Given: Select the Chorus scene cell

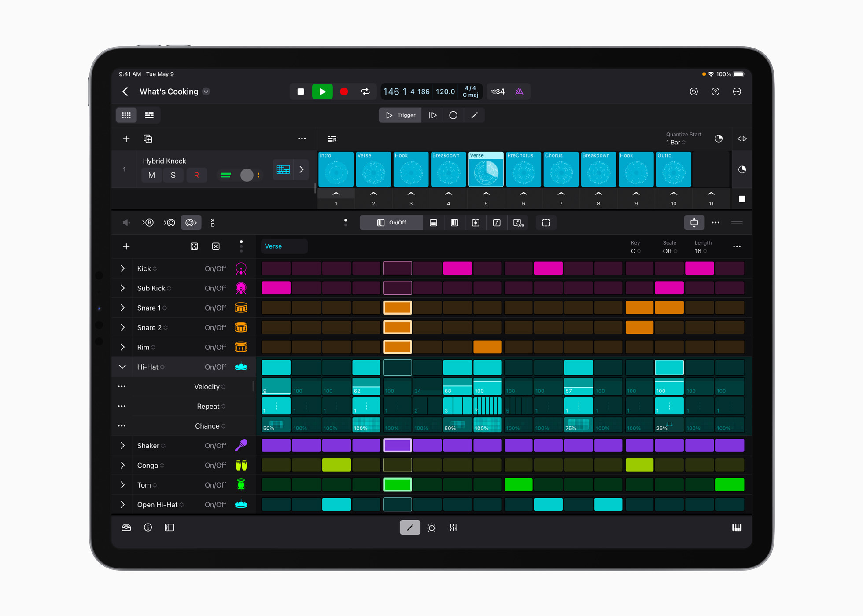Looking at the screenshot, I should [561, 169].
